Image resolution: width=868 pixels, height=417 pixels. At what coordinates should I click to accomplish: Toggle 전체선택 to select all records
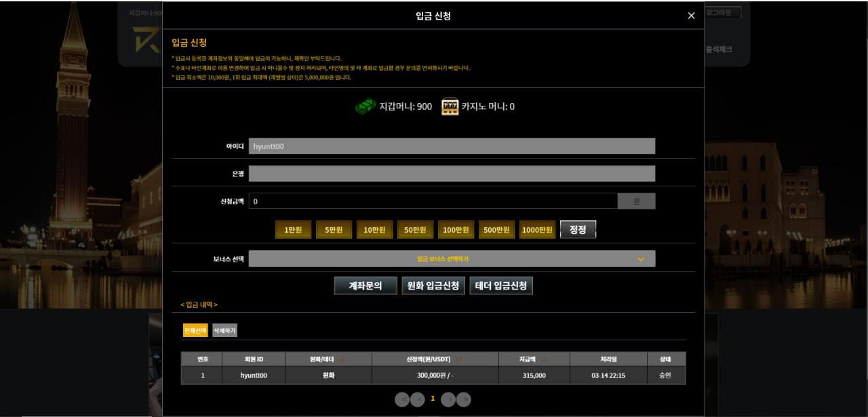coord(195,331)
